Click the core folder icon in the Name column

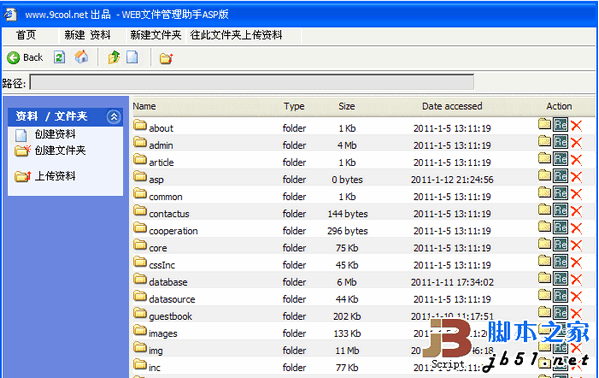140,245
